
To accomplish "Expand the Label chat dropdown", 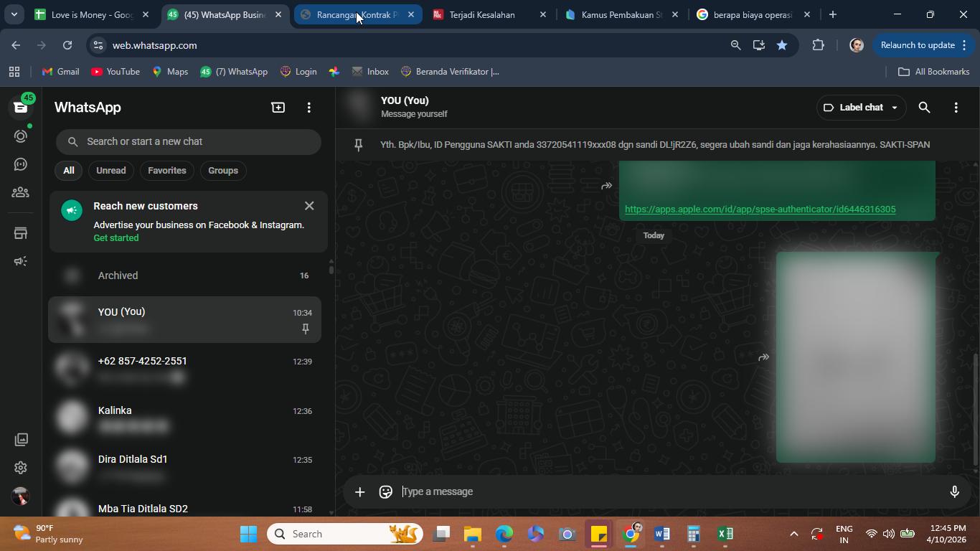I will 861,108.
